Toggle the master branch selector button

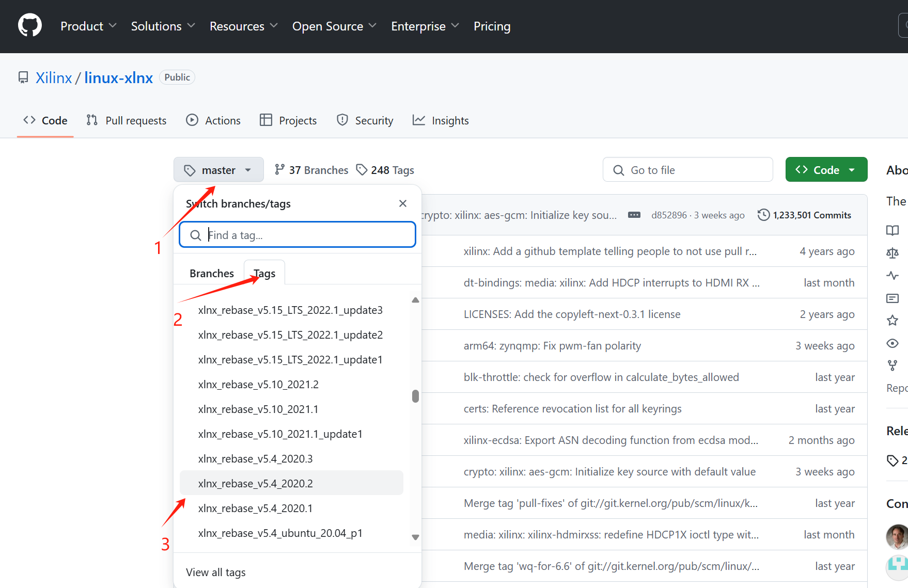[218, 170]
